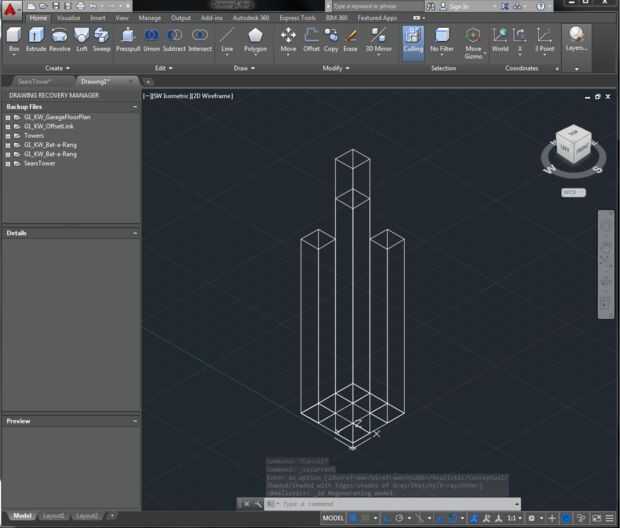Choose the Presspull tool
This screenshot has height=528, width=620.
(x=128, y=36)
